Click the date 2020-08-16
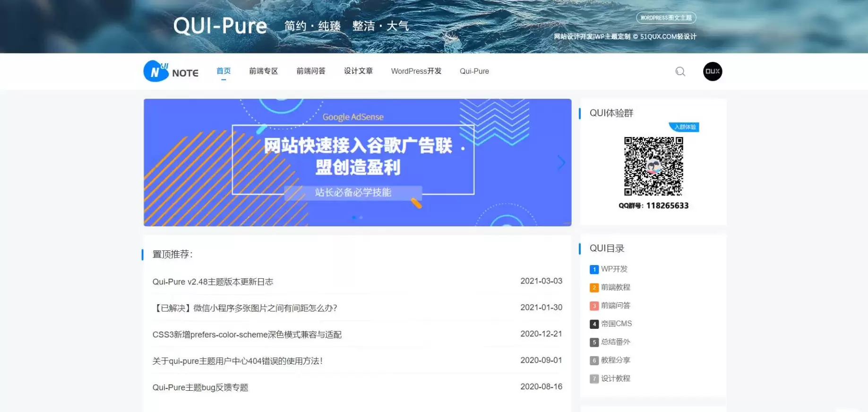 point(541,387)
